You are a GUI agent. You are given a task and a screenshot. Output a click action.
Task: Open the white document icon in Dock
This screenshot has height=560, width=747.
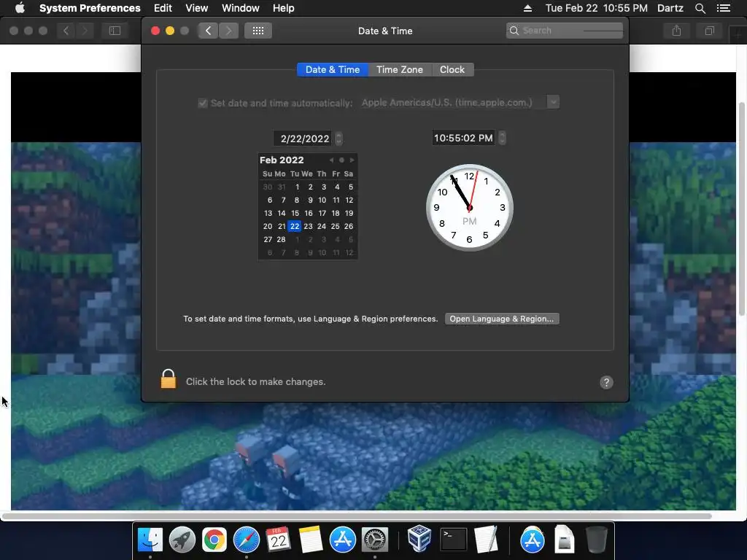click(565, 540)
